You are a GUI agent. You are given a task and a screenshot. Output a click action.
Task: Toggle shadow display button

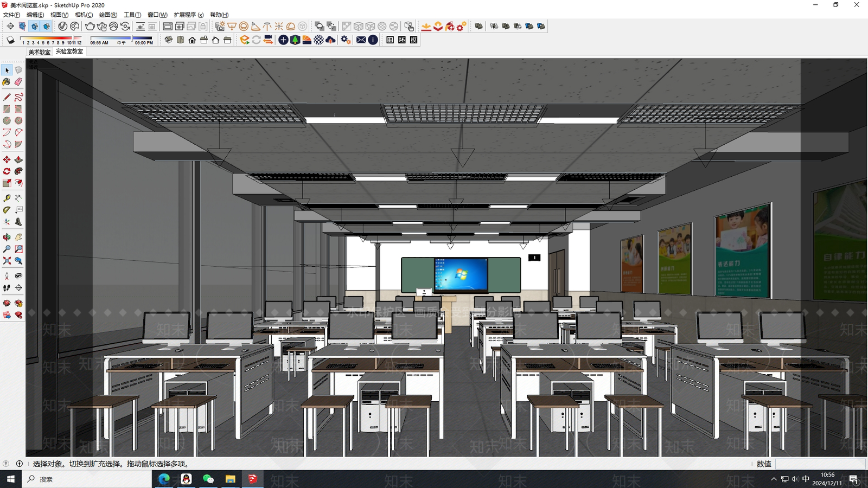[x=10, y=40]
